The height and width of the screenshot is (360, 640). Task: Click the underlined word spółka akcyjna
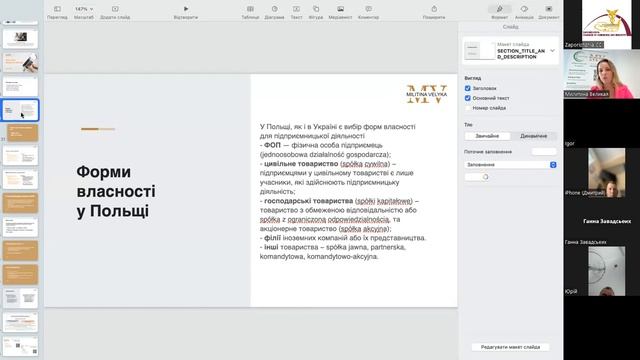tap(364, 229)
